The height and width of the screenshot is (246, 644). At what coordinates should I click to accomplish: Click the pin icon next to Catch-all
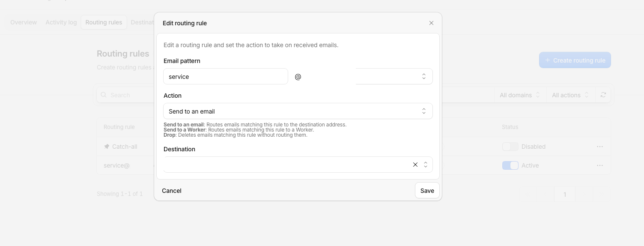click(107, 147)
